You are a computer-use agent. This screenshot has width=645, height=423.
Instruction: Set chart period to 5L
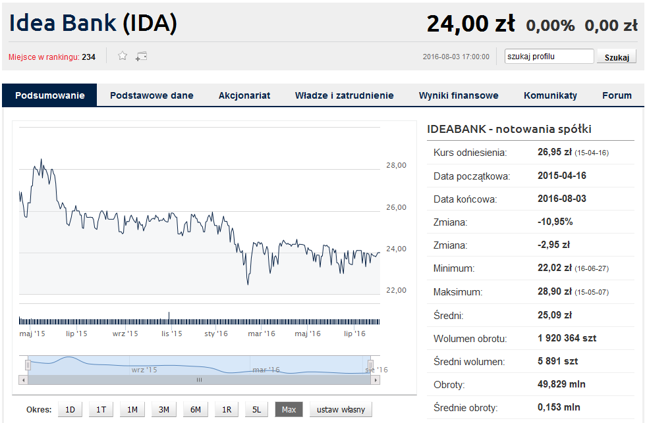(x=257, y=409)
